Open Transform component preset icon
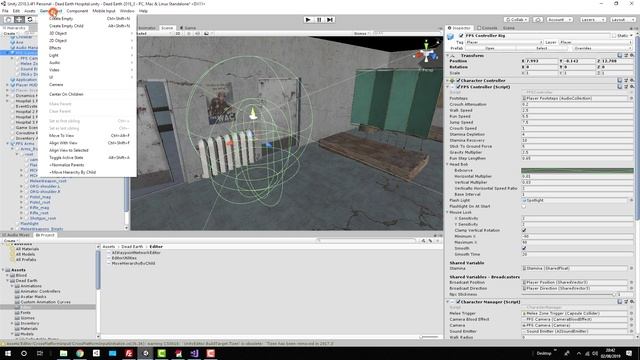The image size is (640, 360). pyautogui.click(x=626, y=55)
